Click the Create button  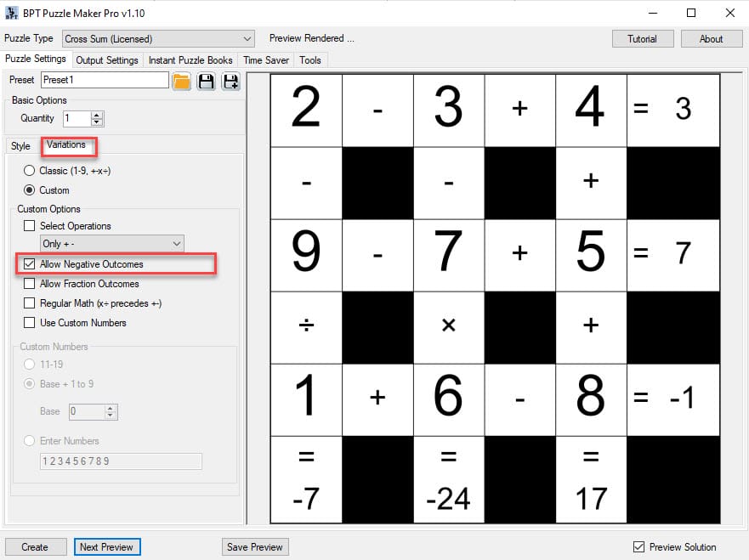click(36, 546)
